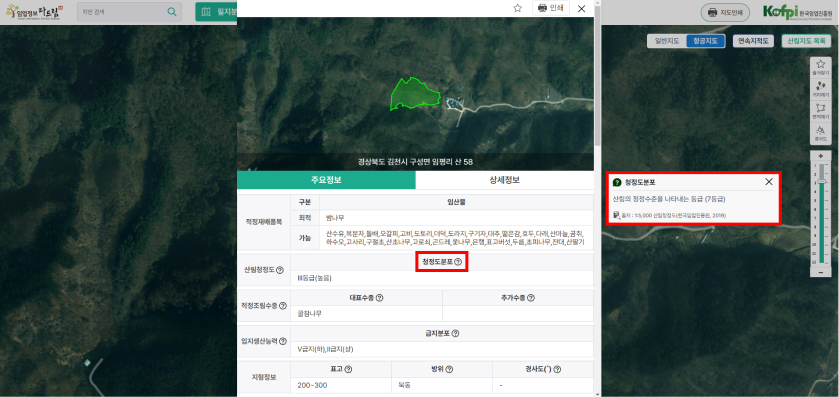
Task: Select the 거리재기 distance measuring tool
Action: (820, 88)
